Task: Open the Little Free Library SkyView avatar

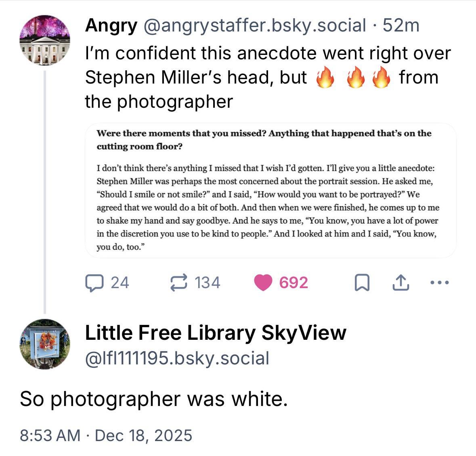Action: point(44,344)
